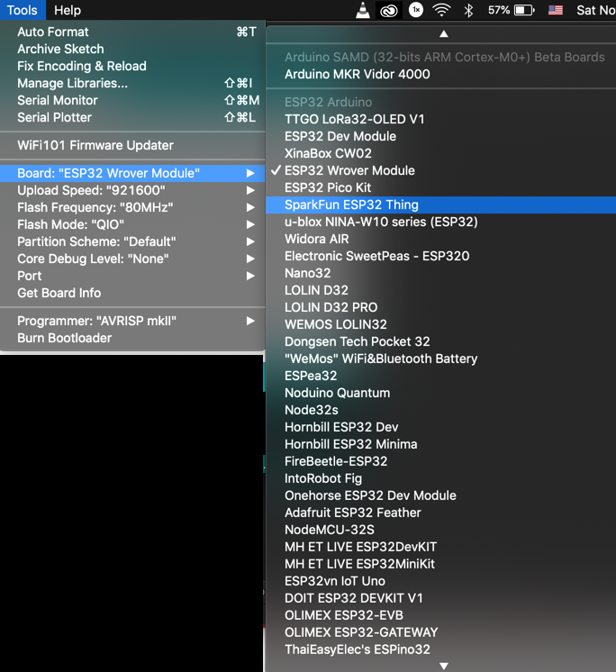Click the 1x circular menu bar icon
The width and height of the screenshot is (616, 672).
pyautogui.click(x=415, y=9)
